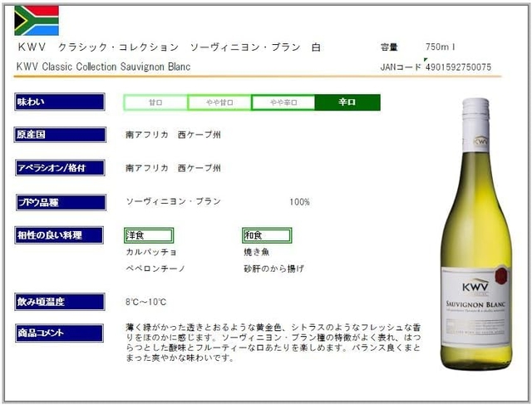Click the 洋食 category box

pos(149,235)
